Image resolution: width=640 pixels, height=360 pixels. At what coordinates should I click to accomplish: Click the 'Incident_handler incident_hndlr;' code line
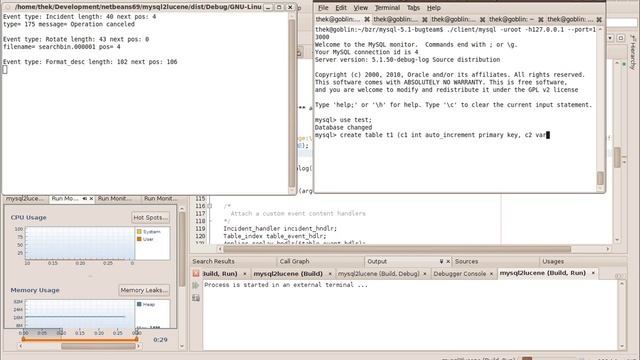280,229
